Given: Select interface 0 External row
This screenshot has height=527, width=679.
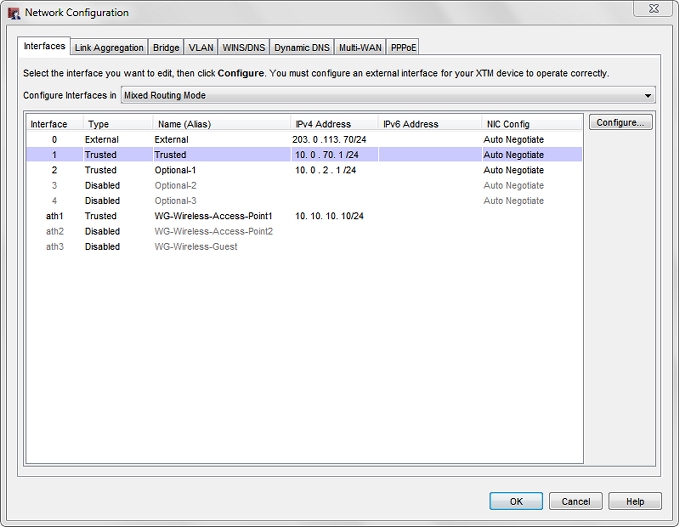Looking at the screenshot, I should pos(304,139).
